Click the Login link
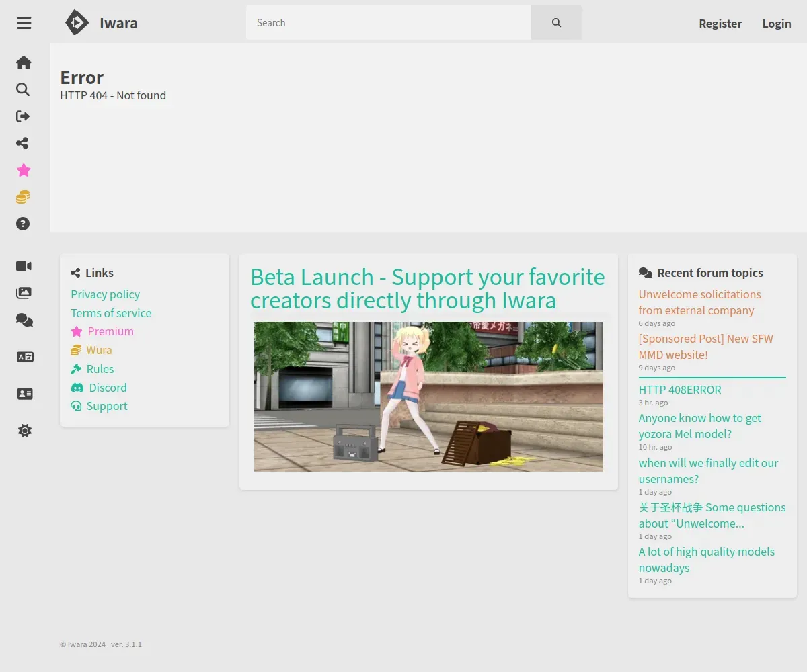Image resolution: width=807 pixels, height=672 pixels. (777, 24)
